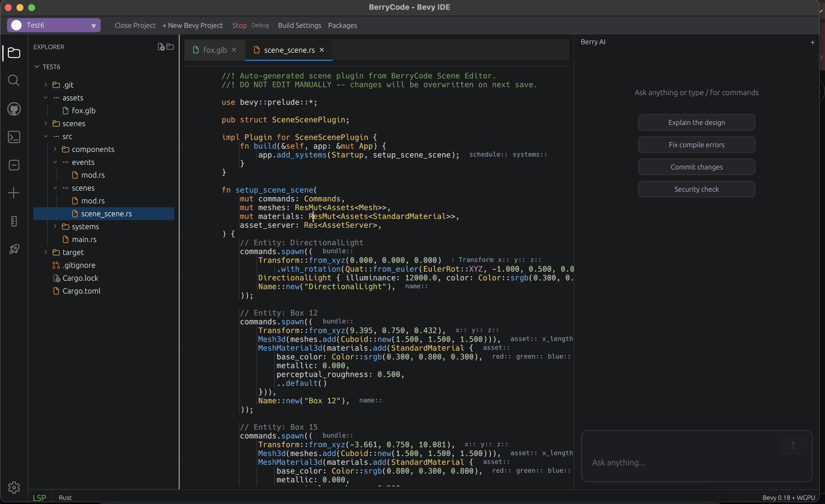The width and height of the screenshot is (825, 504).
Task: Expand the top-level scenes folder
Action: click(46, 124)
